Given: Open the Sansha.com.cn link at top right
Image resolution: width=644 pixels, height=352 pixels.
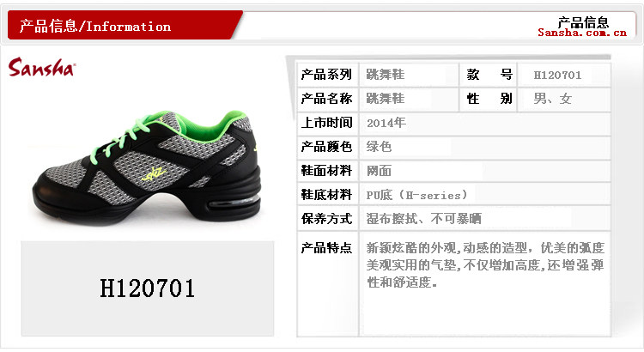Looking at the screenshot, I should (582, 33).
